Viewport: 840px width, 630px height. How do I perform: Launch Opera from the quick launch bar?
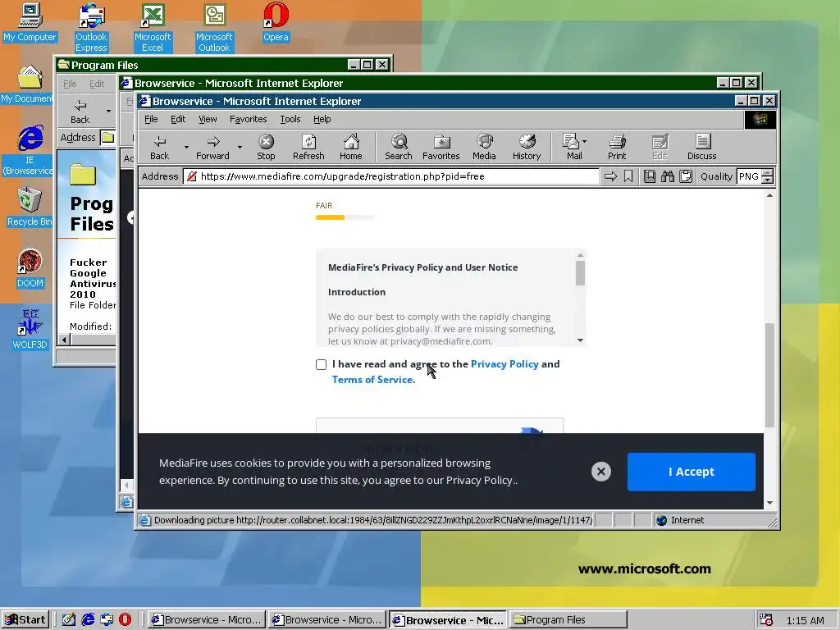point(125,619)
